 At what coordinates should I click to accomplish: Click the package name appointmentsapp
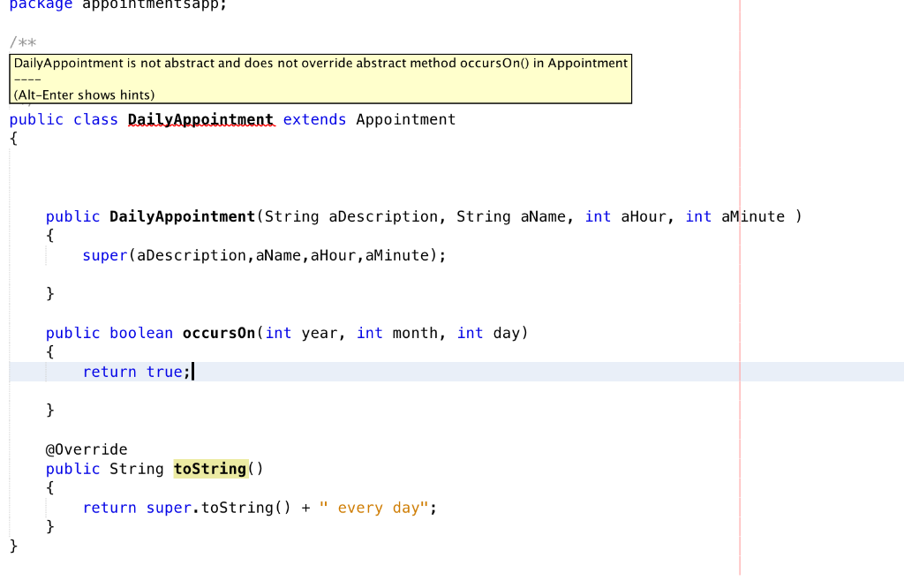pyautogui.click(x=154, y=4)
